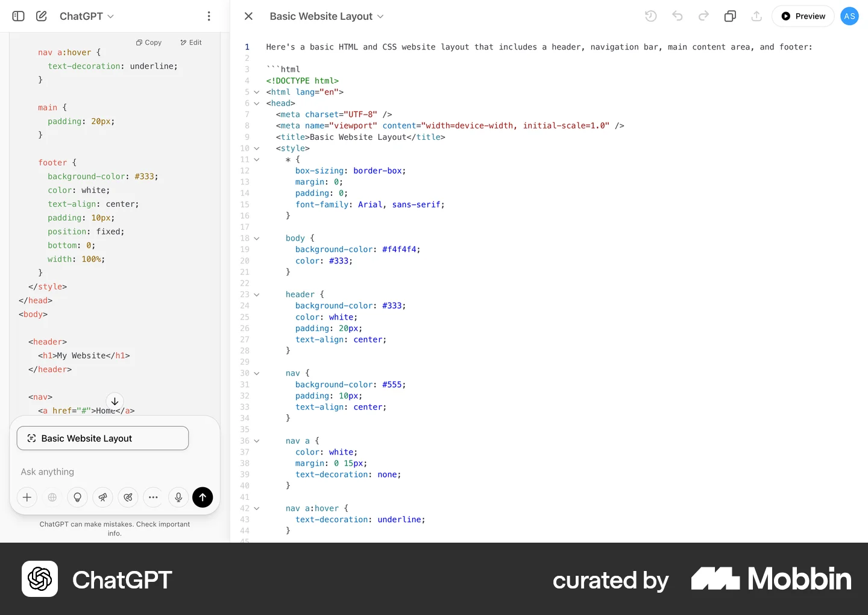Click the Preview button
The width and height of the screenshot is (868, 615).
coord(803,16)
